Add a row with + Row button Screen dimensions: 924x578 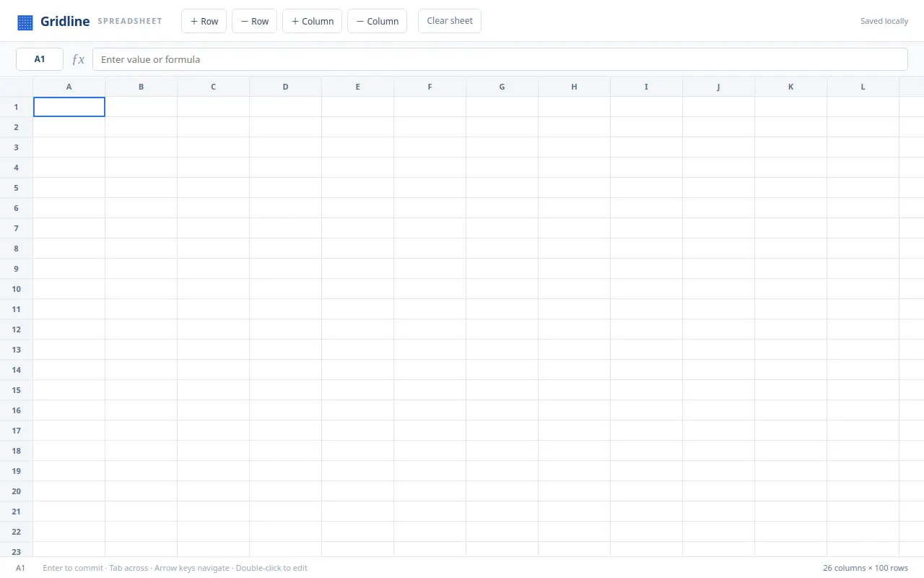coord(204,21)
